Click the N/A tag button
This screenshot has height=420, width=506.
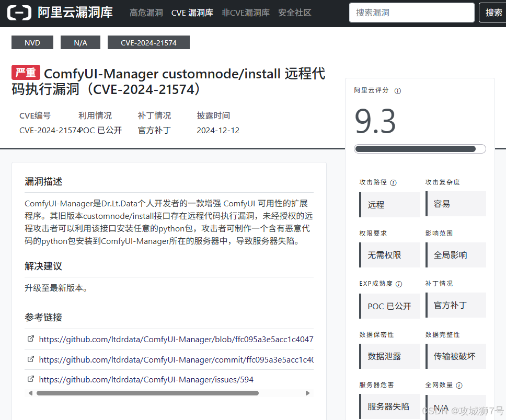coord(80,43)
